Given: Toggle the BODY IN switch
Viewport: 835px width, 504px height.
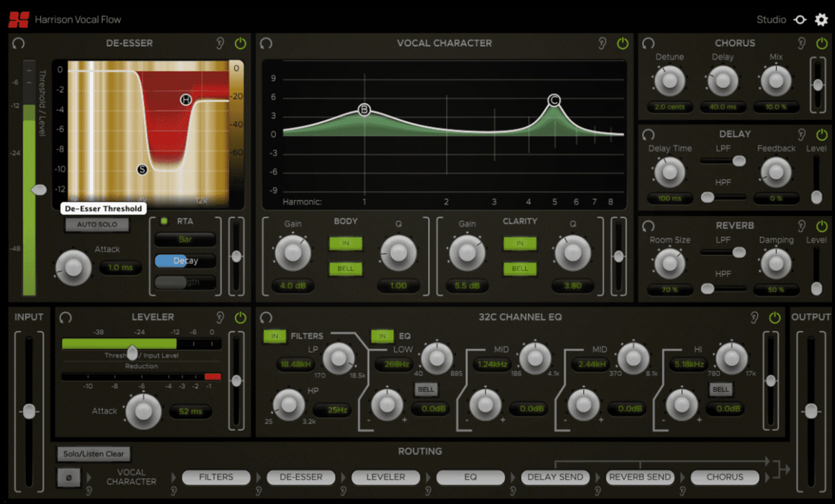Looking at the screenshot, I should coord(346,243).
